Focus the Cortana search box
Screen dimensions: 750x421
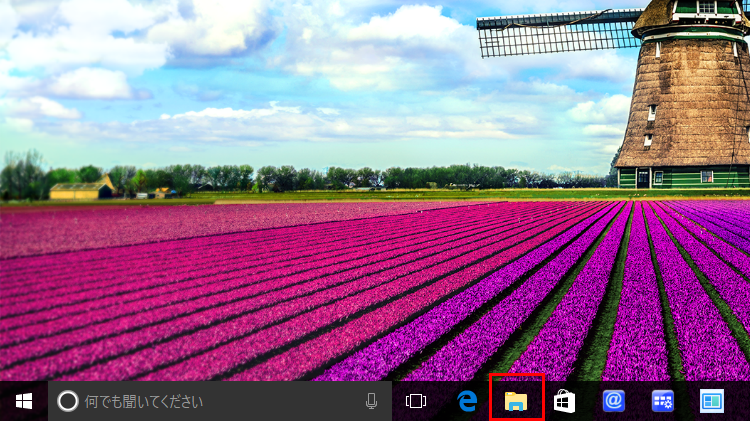coord(220,401)
